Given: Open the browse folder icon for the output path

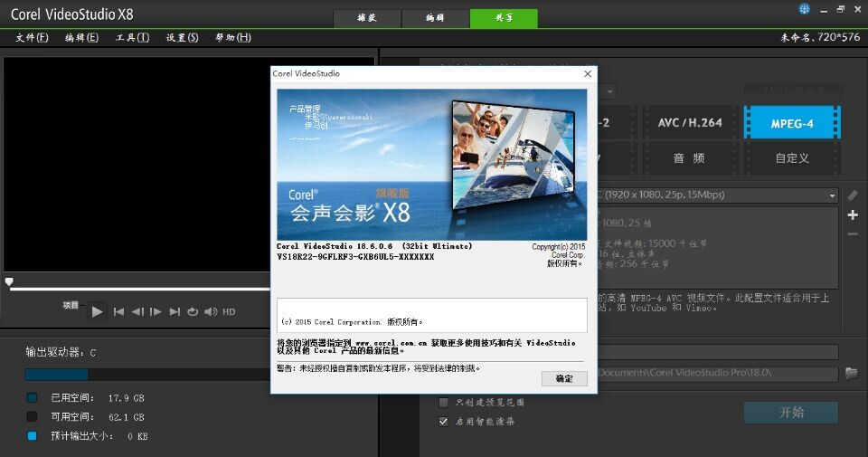Looking at the screenshot, I should 851,373.
